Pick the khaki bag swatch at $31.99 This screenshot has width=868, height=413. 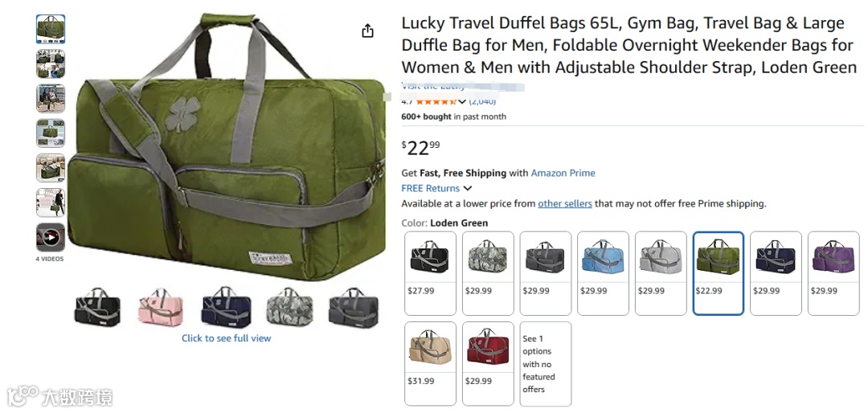tap(430, 364)
